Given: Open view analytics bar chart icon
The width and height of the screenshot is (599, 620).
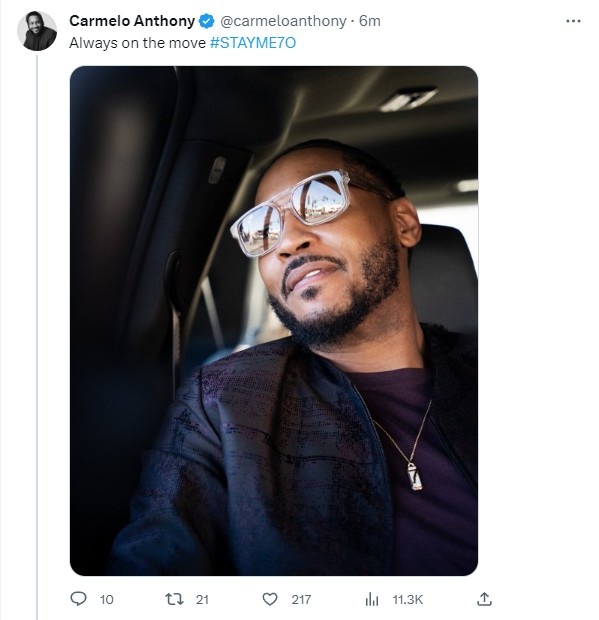Looking at the screenshot, I should pyautogui.click(x=372, y=599).
